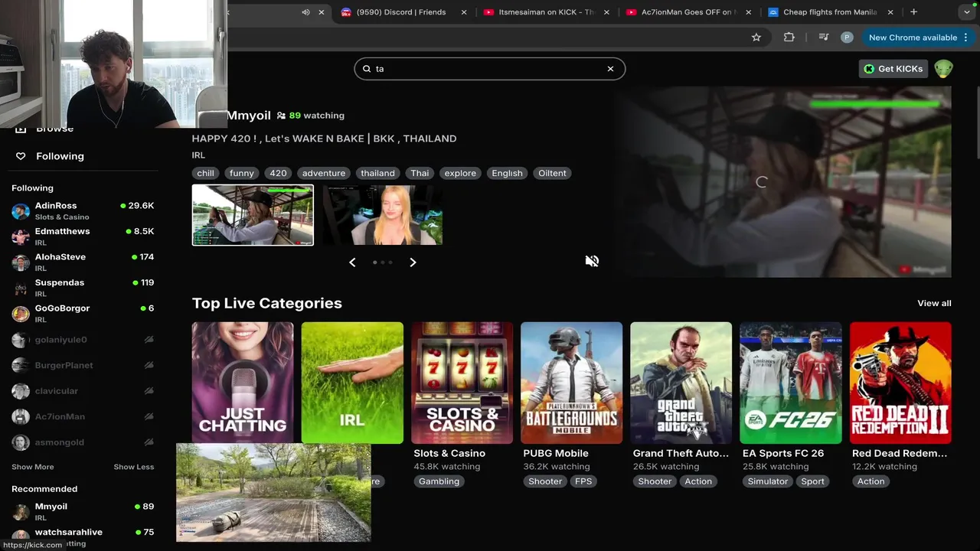Collapse list with Show Less
Viewport: 980px width, 551px height.
(134, 467)
